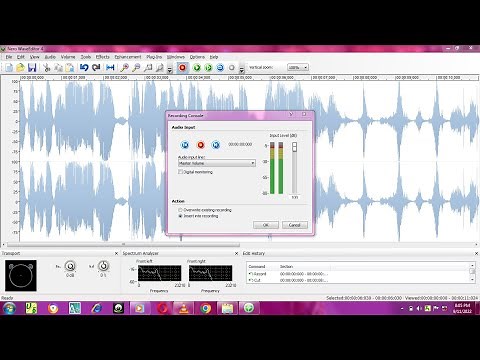Open the Edit menu

click(x=21, y=57)
